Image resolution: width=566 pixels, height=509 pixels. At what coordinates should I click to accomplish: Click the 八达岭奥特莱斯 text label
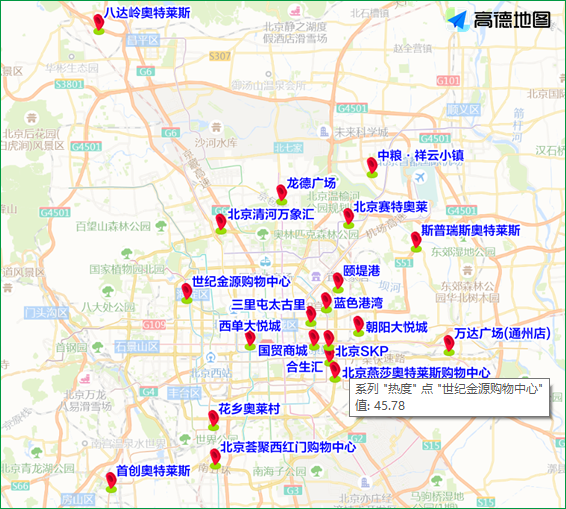147,13
